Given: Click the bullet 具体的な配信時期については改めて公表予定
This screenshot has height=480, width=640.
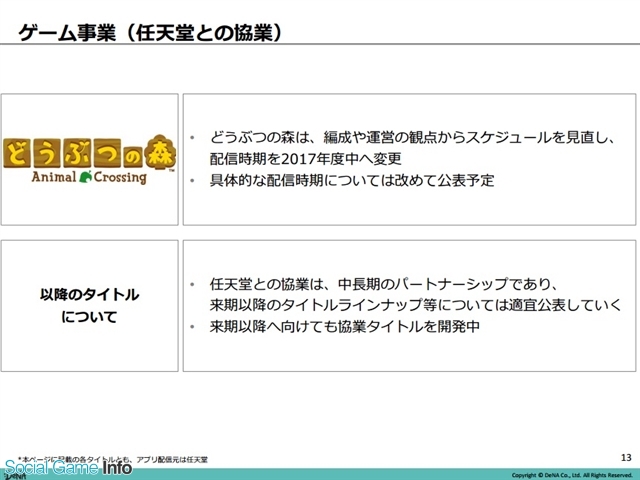Looking at the screenshot, I should pos(352,180).
